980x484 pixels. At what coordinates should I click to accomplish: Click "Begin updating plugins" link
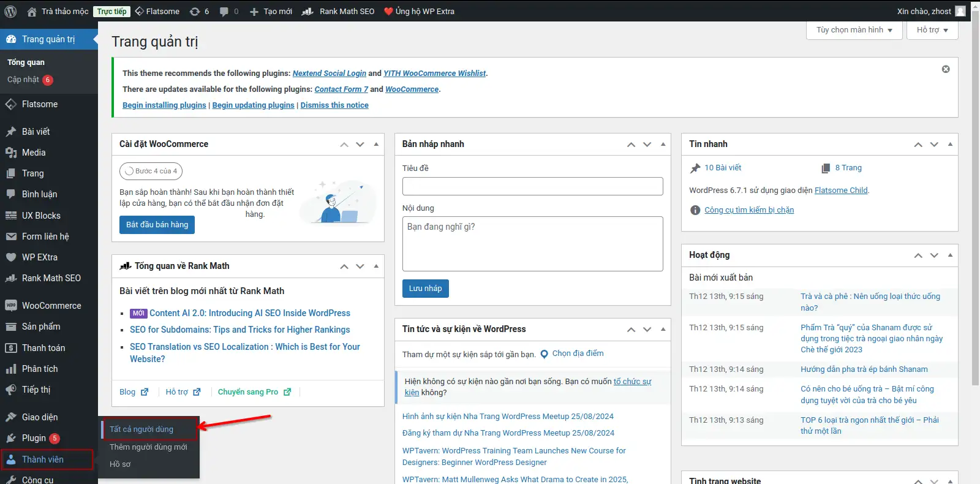pyautogui.click(x=253, y=105)
